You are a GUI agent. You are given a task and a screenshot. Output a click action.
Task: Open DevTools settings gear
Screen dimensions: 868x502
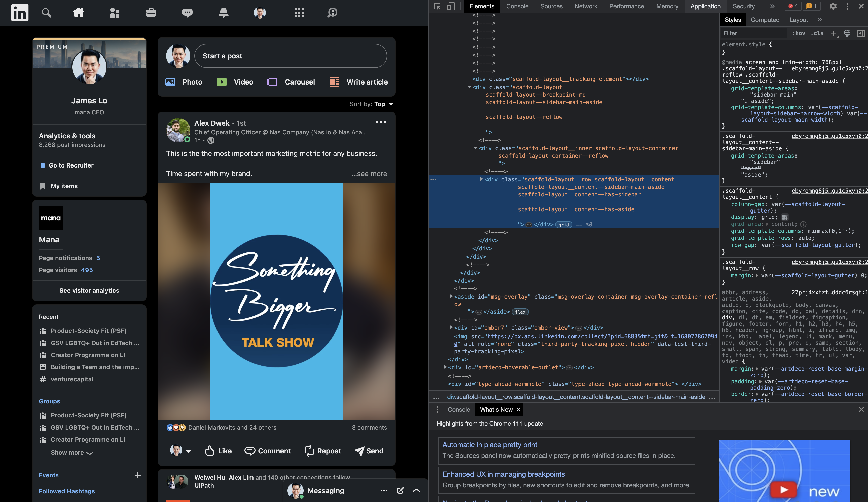pos(833,6)
